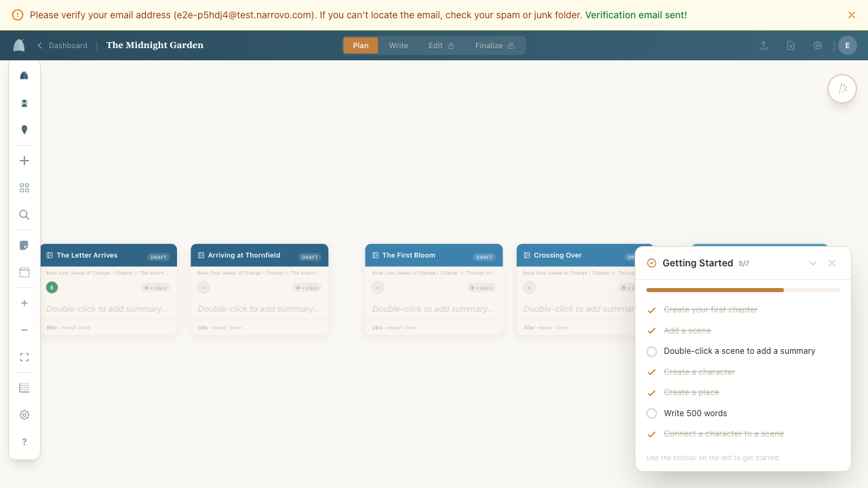Open the Places panel in the sidebar
Viewport: 868px width, 488px height.
pos(24,129)
